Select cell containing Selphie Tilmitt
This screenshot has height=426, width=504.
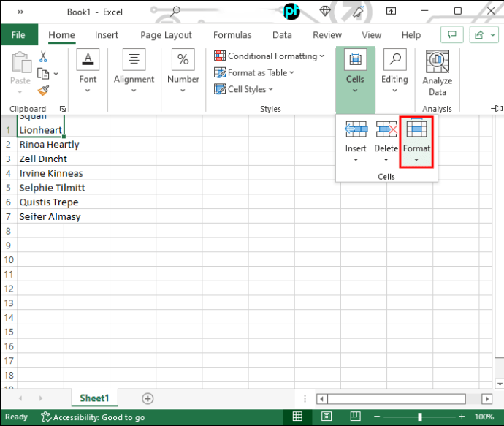tap(40, 188)
